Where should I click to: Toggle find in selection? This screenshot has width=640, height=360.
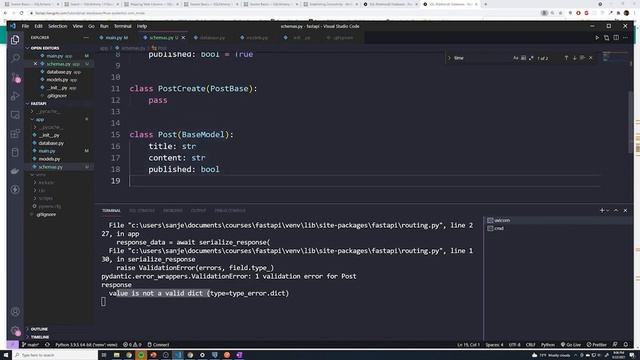(582, 58)
